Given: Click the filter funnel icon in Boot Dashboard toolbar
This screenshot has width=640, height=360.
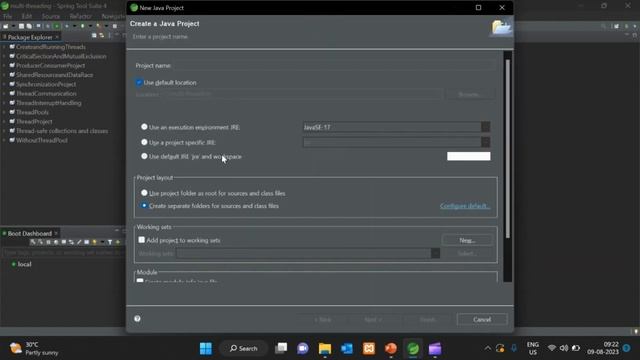Looking at the screenshot, I should tap(110, 242).
